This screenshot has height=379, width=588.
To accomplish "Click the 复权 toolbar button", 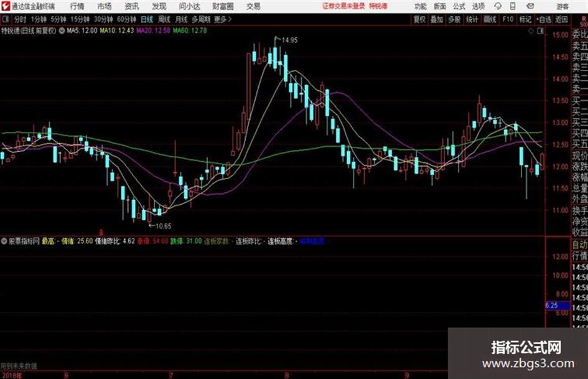I will pyautogui.click(x=419, y=19).
